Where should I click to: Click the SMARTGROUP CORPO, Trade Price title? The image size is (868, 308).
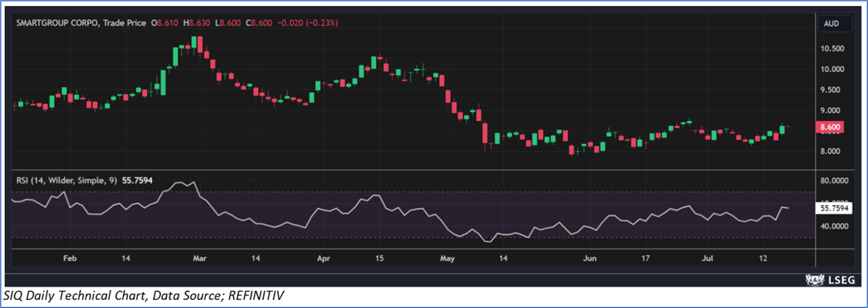point(81,23)
